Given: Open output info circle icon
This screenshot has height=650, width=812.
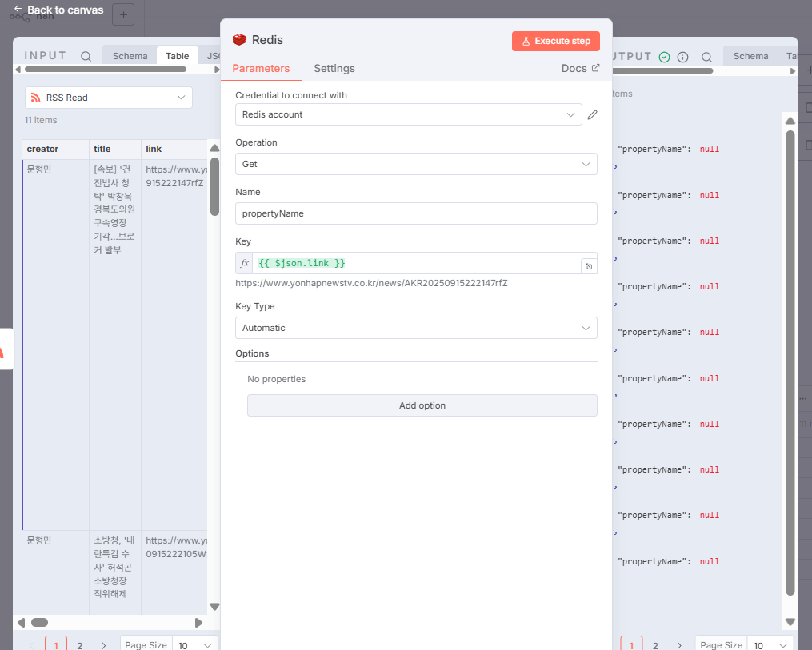Looking at the screenshot, I should [x=682, y=57].
